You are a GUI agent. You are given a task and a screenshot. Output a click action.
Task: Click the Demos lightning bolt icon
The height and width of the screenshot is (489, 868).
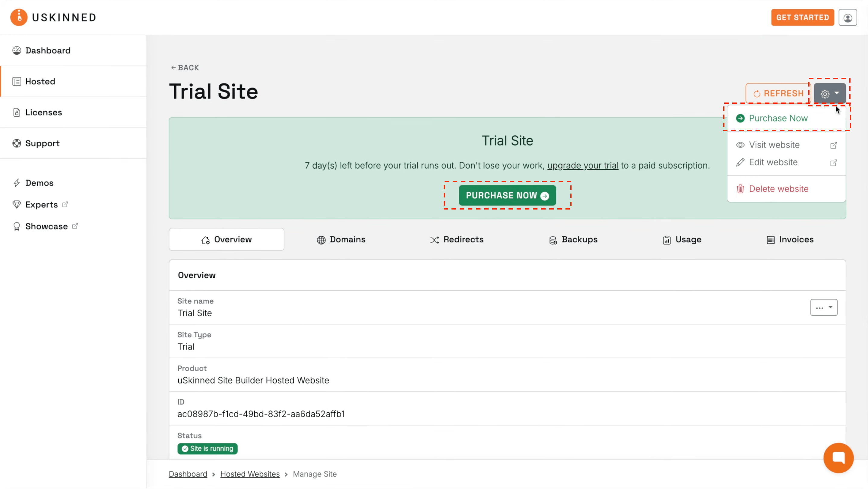pyautogui.click(x=17, y=183)
